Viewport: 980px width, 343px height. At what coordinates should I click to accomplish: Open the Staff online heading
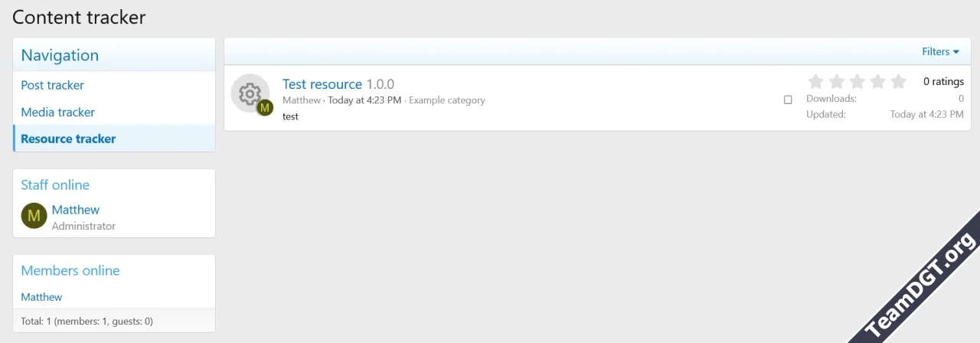(55, 185)
